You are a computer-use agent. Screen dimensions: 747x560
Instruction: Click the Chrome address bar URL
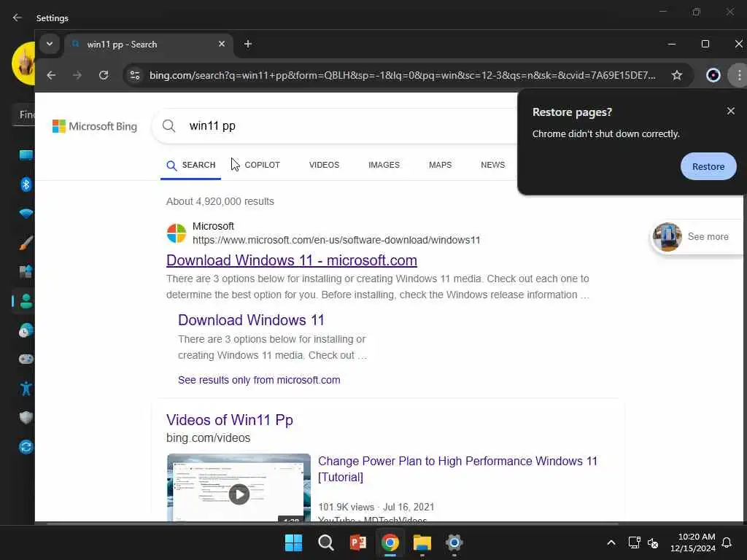[402, 75]
